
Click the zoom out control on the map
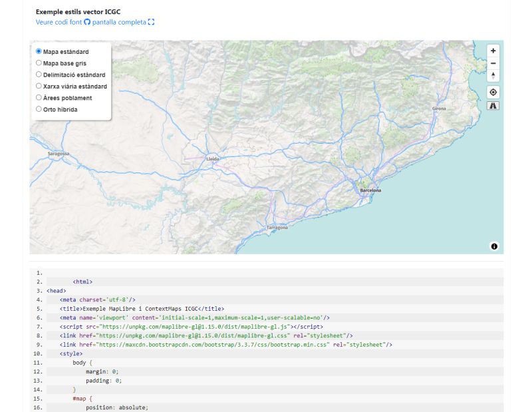[492, 63]
